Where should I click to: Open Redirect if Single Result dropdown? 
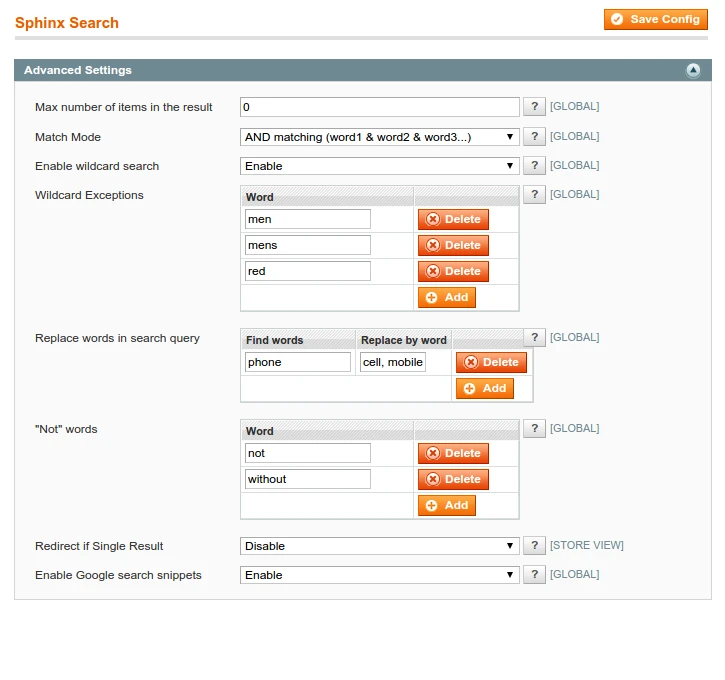point(379,546)
